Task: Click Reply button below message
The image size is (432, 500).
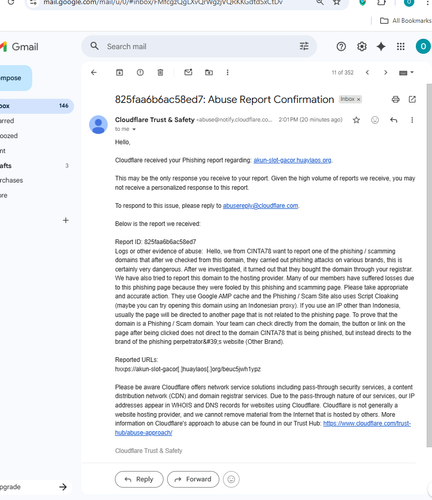Action: tap(139, 479)
